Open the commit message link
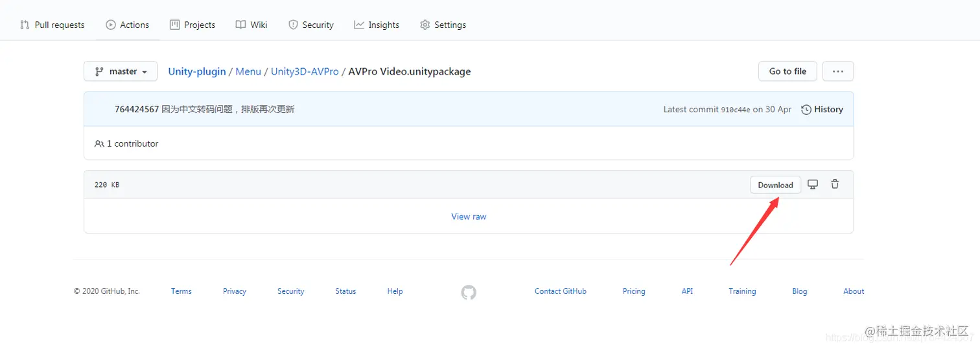This screenshot has width=980, height=349. (228, 109)
